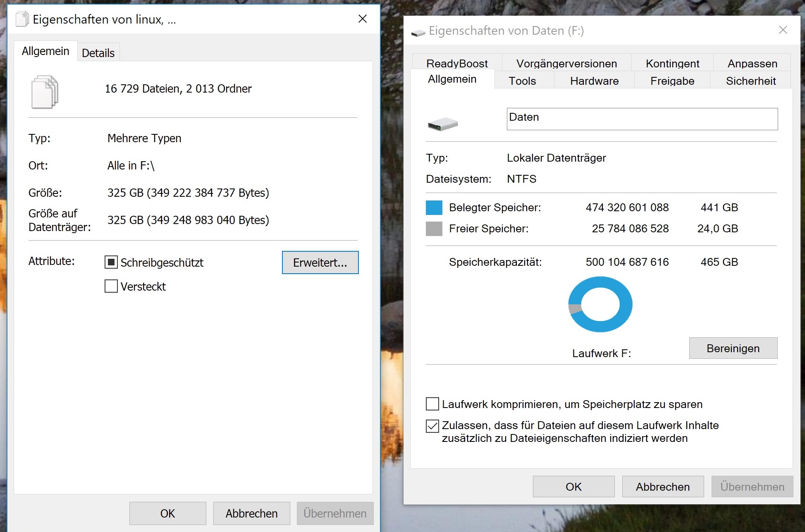The width and height of the screenshot is (805, 532).
Task: Click the multiple files icon in linux properties
Action: (x=45, y=92)
